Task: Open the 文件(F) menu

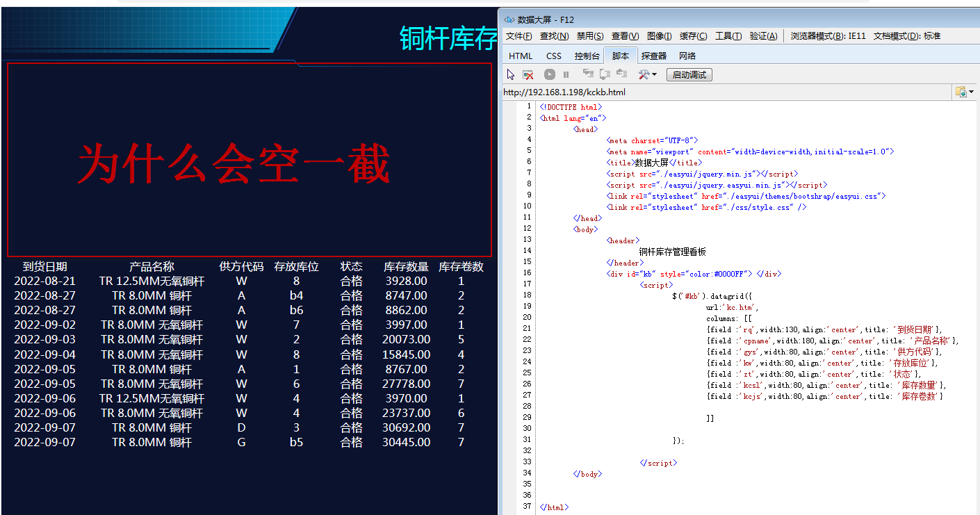Action: click(518, 36)
